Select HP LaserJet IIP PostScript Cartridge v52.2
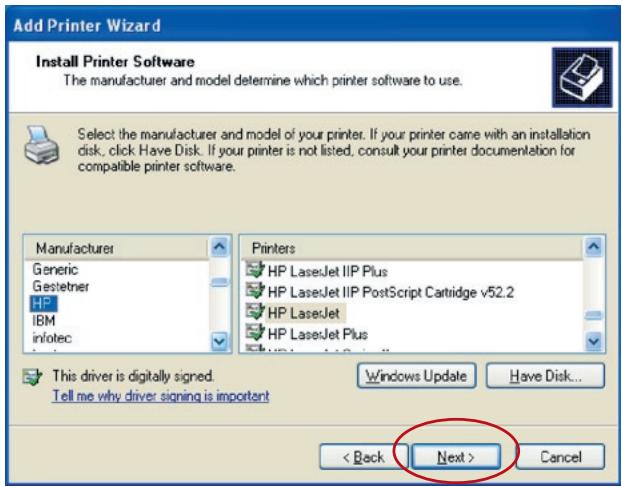Screen dimensions: 623x487 (x=391, y=292)
